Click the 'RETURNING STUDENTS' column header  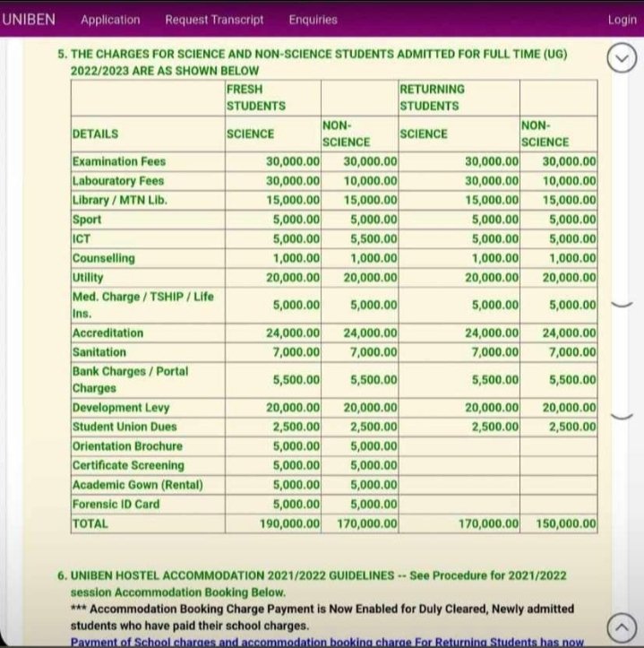(x=432, y=98)
